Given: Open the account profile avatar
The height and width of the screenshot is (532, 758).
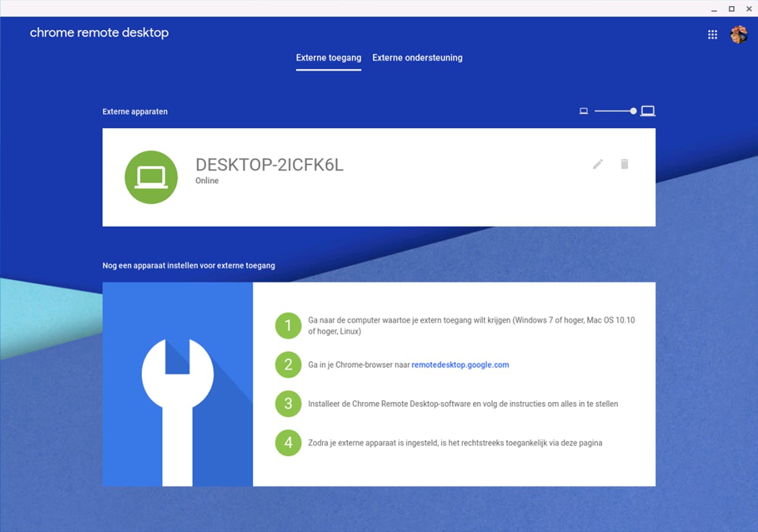Looking at the screenshot, I should tap(739, 34).
